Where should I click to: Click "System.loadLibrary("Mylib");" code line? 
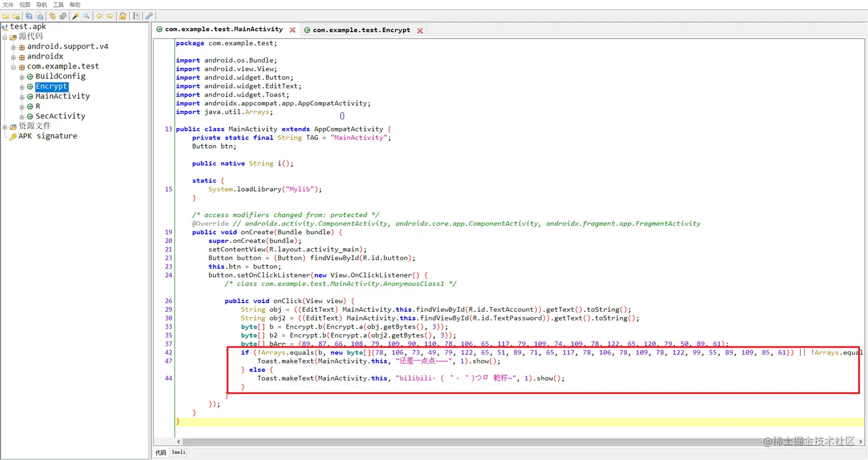coord(265,189)
